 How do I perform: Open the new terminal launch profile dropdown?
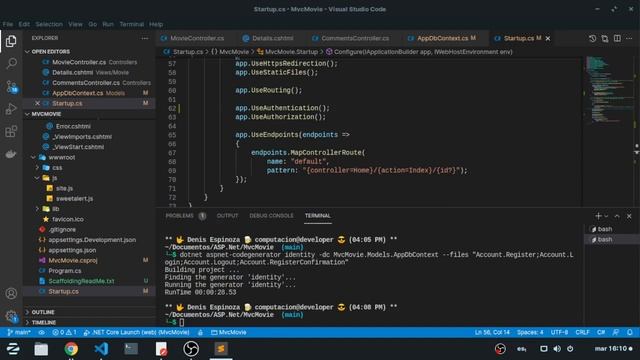pos(606,216)
